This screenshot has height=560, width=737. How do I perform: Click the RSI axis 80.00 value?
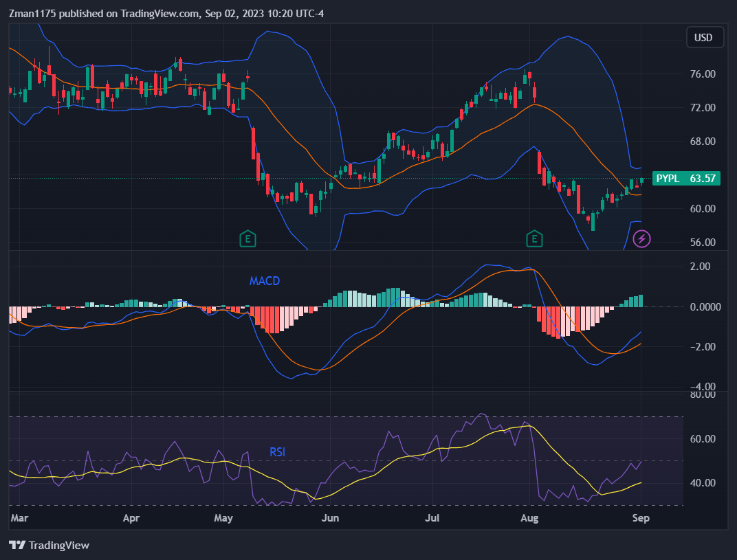coord(703,394)
